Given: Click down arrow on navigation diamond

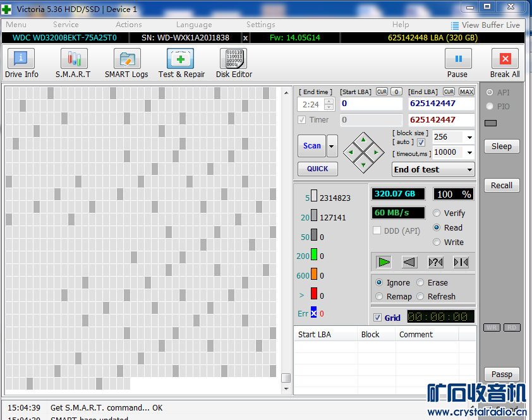Looking at the screenshot, I should click(363, 165).
